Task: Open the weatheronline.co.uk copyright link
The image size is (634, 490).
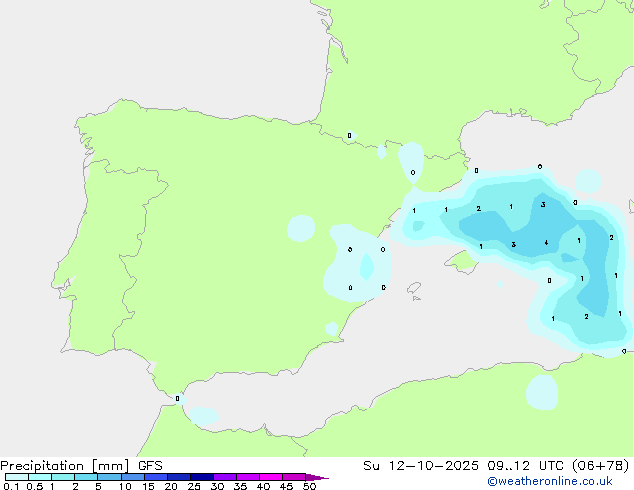Action: [x=550, y=481]
